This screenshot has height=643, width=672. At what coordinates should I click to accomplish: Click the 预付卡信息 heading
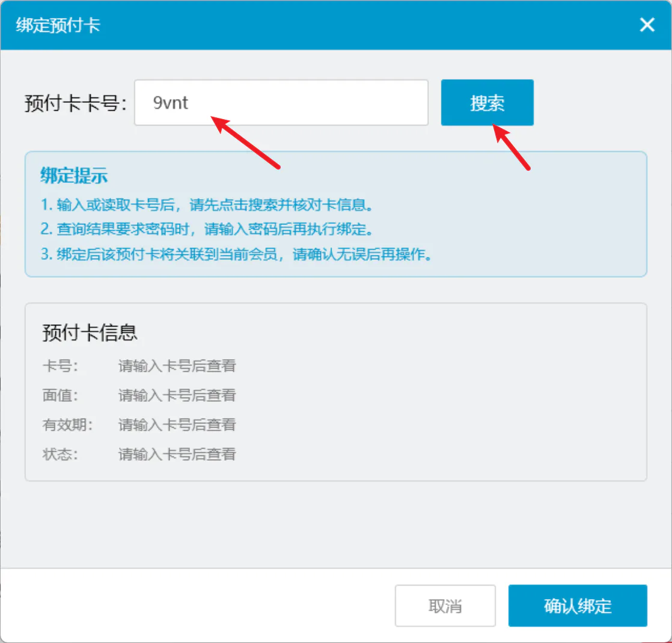90,333
